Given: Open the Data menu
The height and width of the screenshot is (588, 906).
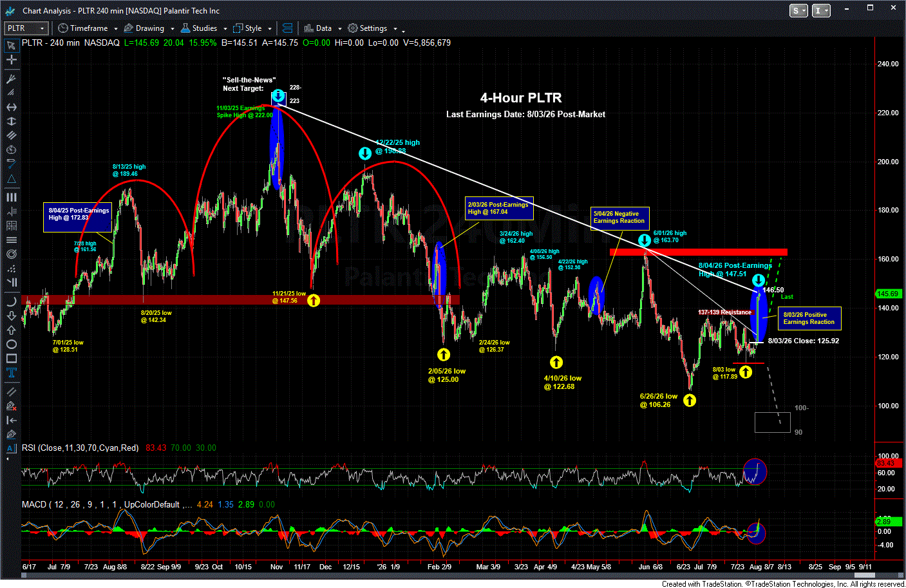Looking at the screenshot, I should (318, 28).
